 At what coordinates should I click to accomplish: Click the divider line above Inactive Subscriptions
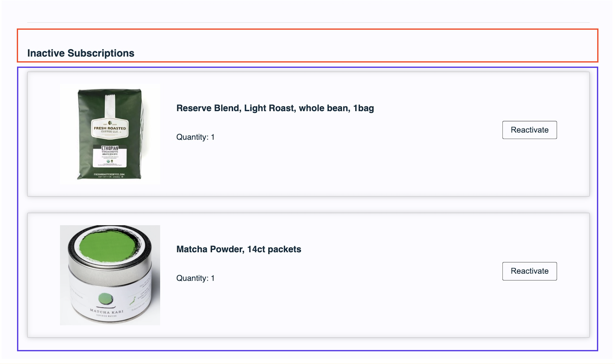pyautogui.click(x=308, y=23)
